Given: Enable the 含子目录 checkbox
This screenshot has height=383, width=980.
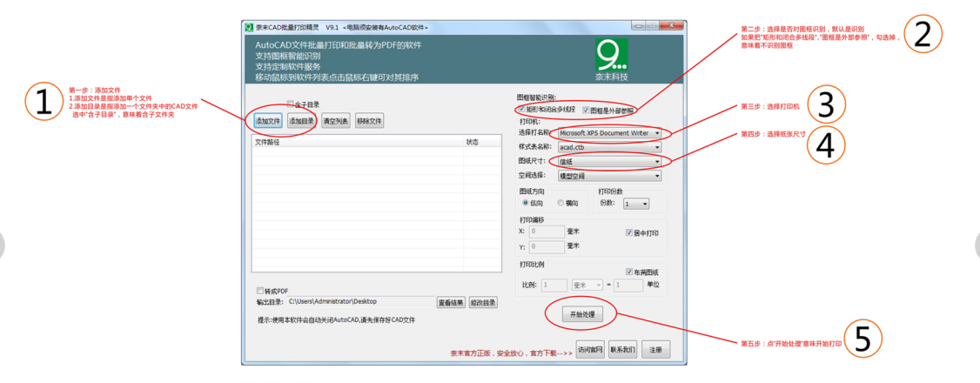Looking at the screenshot, I should click(x=290, y=104).
